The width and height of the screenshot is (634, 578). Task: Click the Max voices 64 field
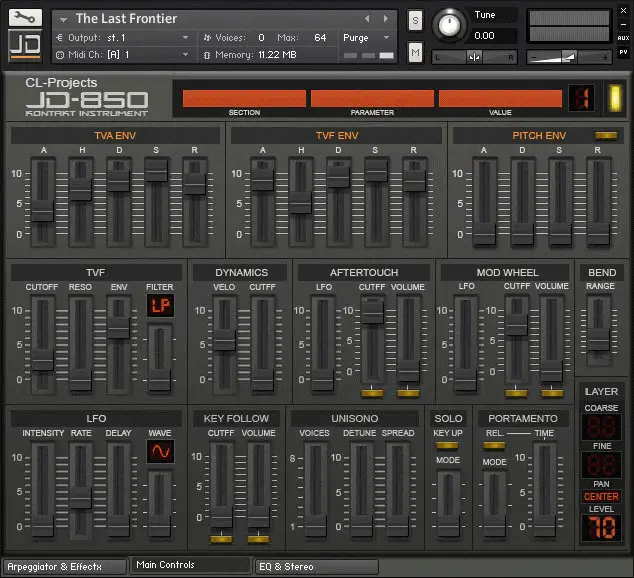pos(320,38)
